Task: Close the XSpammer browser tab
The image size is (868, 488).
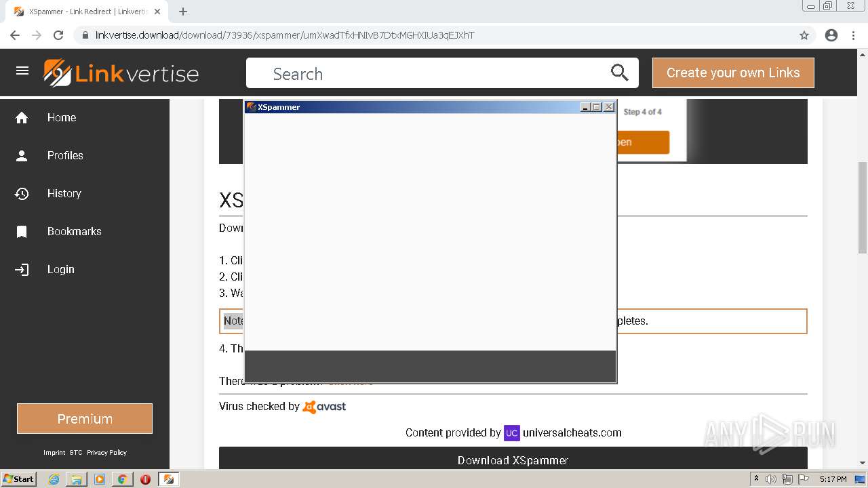Action: tap(157, 12)
